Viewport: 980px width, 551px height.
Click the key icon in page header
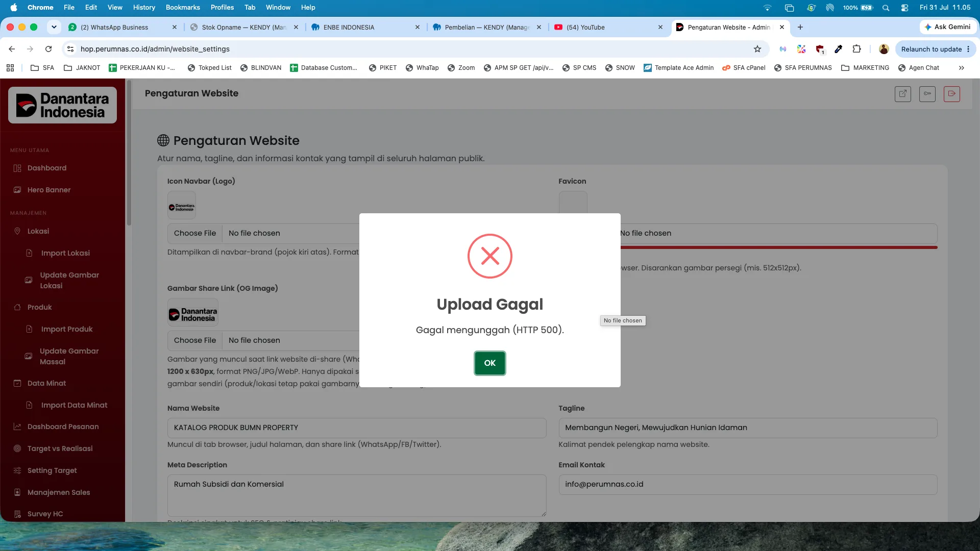click(927, 94)
